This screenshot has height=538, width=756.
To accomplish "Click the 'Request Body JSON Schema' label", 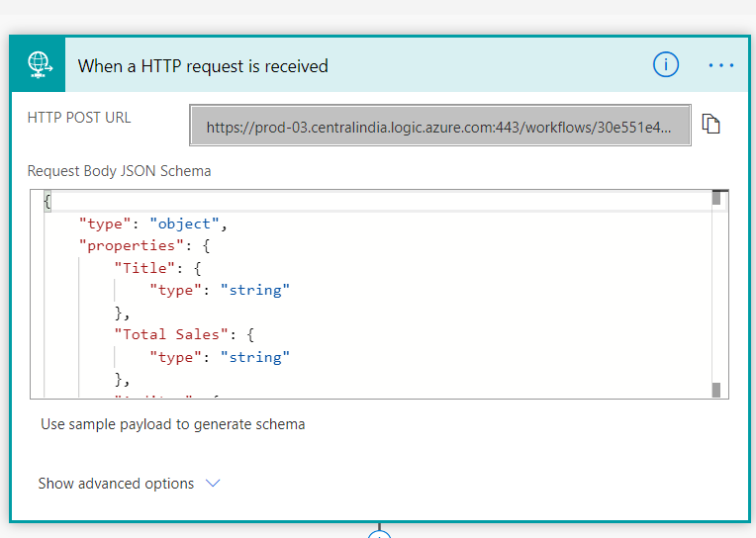I will (119, 171).
